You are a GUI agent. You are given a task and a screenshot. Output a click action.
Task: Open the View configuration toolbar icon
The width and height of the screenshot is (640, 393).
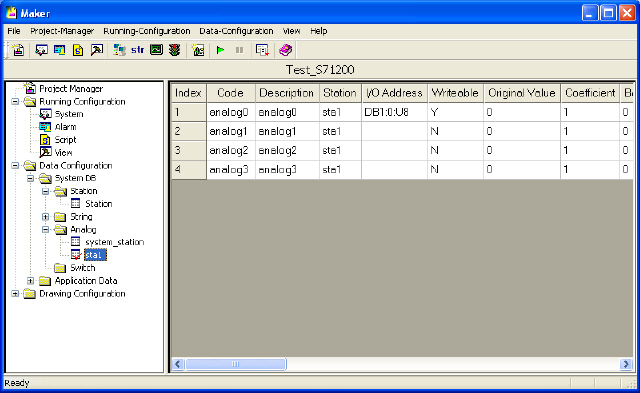[x=97, y=50]
